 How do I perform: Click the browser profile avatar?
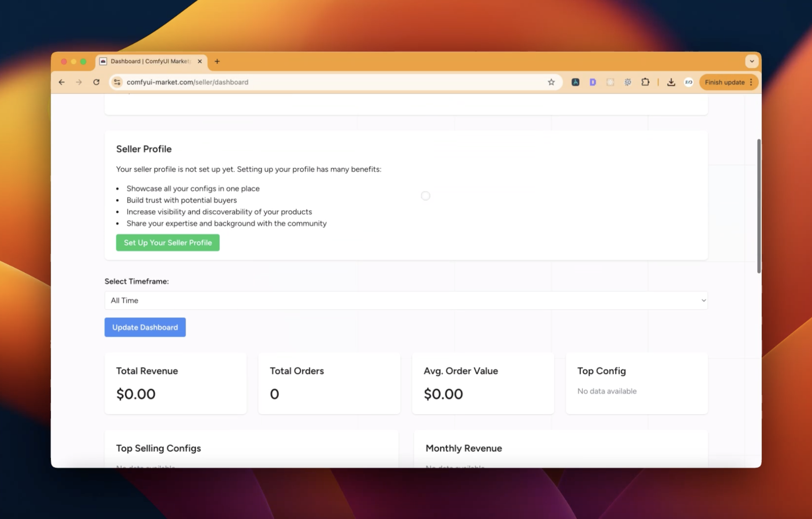(689, 82)
